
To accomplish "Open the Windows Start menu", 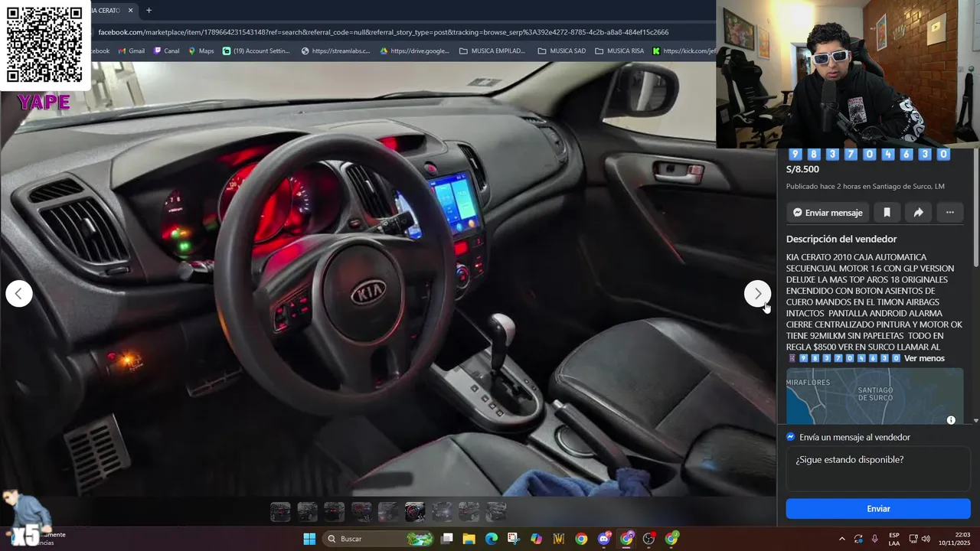I will pos(309,539).
